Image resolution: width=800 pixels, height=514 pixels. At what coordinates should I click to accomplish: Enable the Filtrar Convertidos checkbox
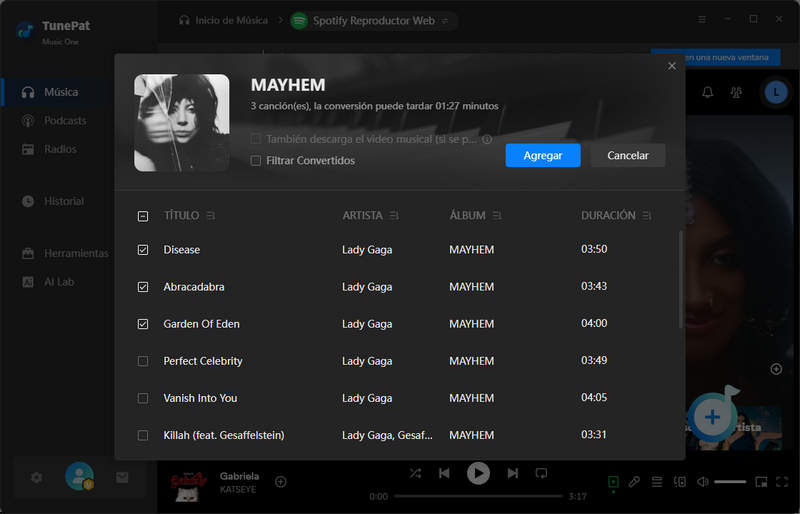(256, 161)
